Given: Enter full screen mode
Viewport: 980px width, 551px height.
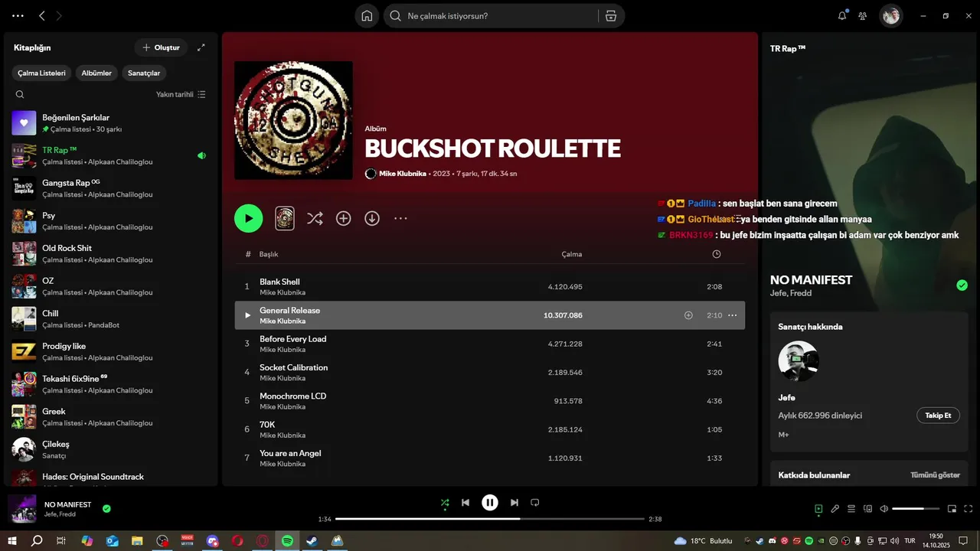Looking at the screenshot, I should (x=969, y=509).
